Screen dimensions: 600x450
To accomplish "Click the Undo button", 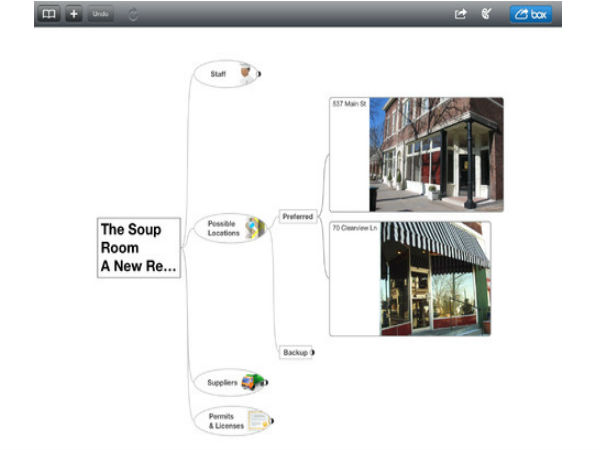I will click(101, 15).
